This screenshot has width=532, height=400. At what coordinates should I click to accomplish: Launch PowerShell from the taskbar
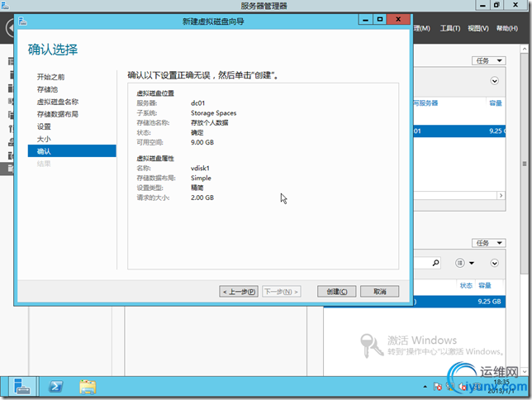[x=55, y=387]
